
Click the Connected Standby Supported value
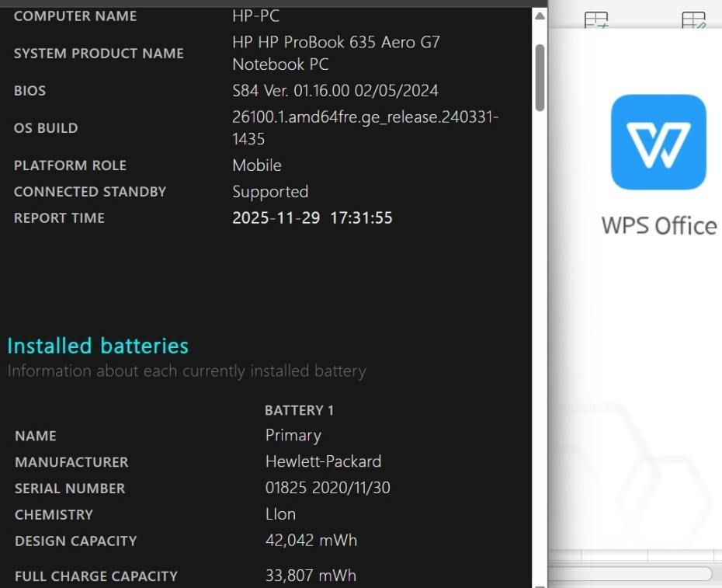[270, 192]
